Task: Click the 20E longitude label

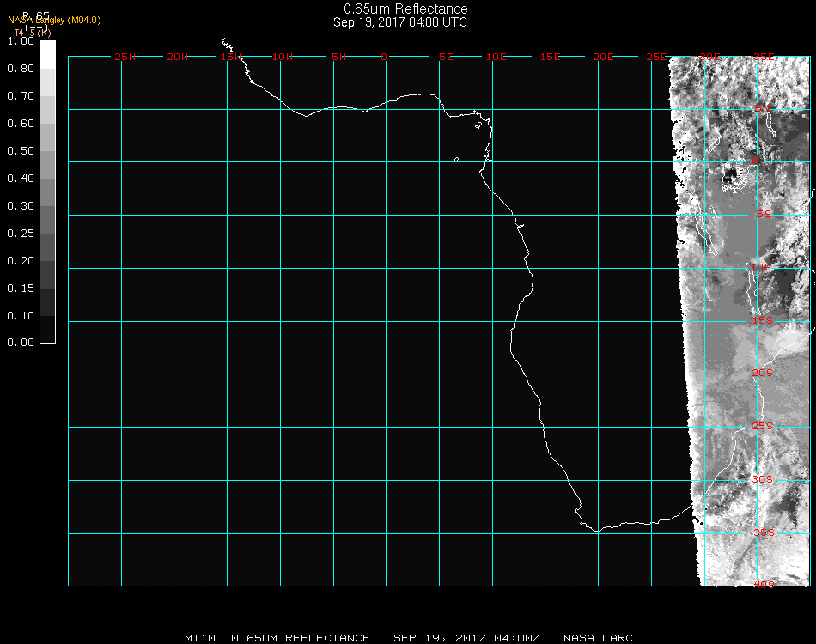Action: point(604,57)
